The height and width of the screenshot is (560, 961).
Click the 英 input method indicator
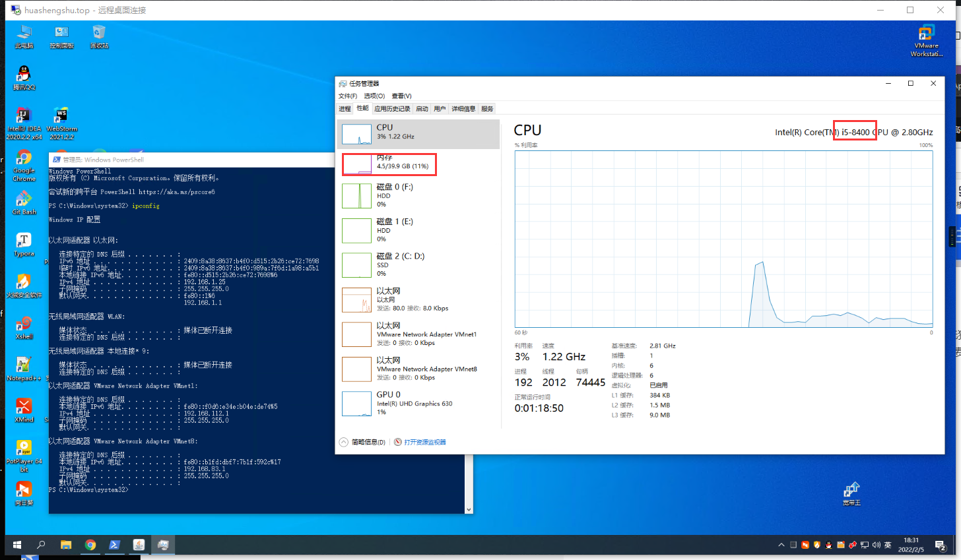pyautogui.click(x=888, y=545)
